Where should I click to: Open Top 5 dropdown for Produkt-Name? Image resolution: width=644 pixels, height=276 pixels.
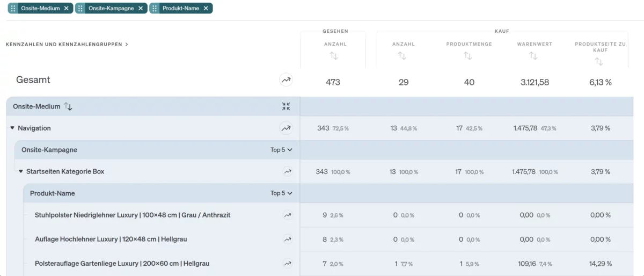point(281,193)
